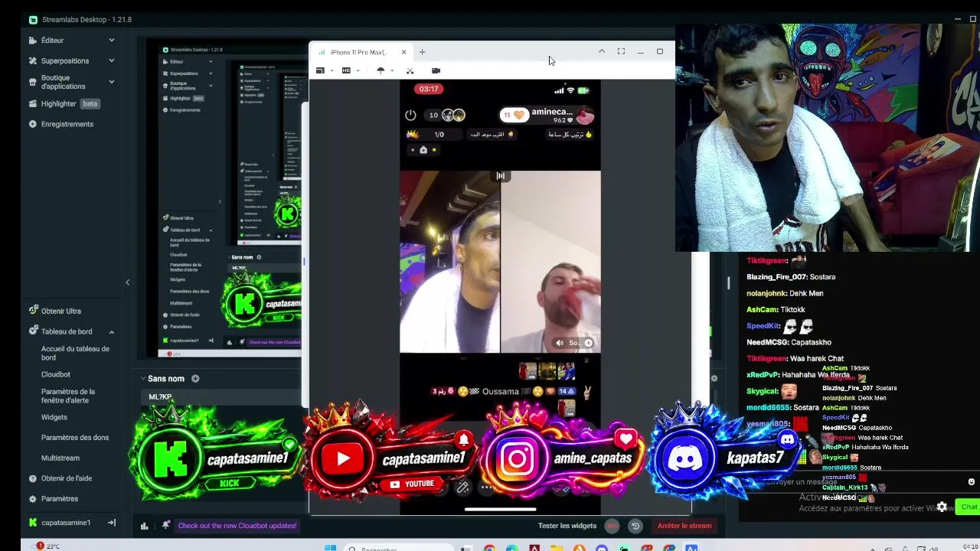980x551 pixels.
Task: Open Paramètres via the gear icon
Action: 32,499
